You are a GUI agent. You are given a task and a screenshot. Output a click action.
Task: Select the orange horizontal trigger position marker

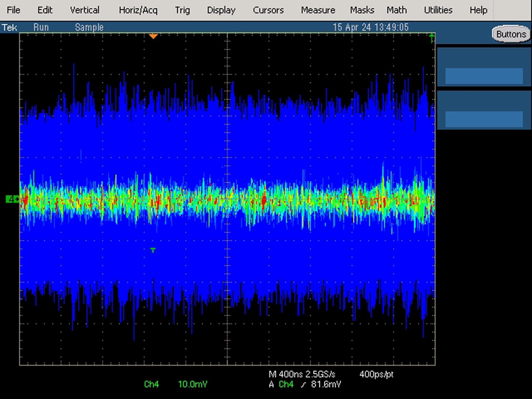(x=153, y=36)
